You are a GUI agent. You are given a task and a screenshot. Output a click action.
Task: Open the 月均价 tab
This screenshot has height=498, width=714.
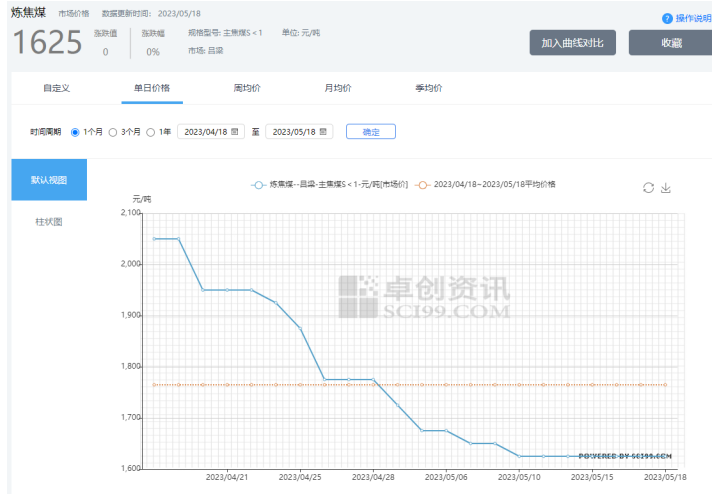337,88
